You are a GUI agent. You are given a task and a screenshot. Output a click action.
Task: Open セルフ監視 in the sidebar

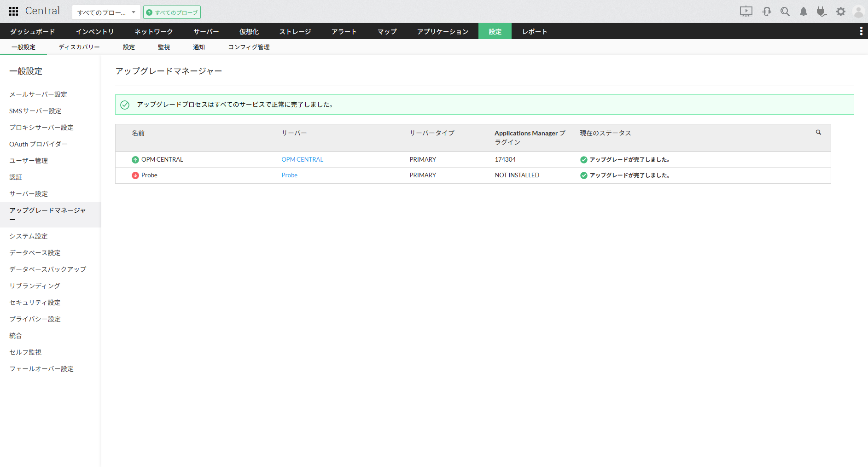tap(25, 352)
